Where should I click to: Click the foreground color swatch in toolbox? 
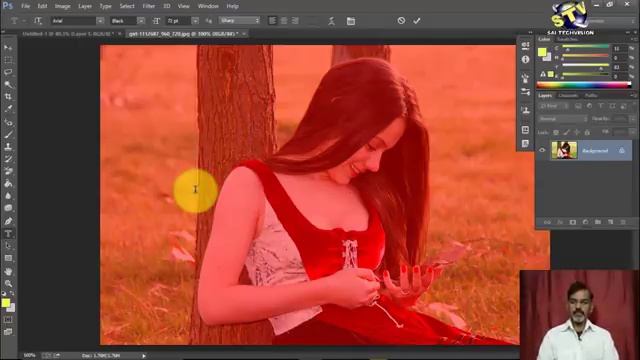coord(5,302)
